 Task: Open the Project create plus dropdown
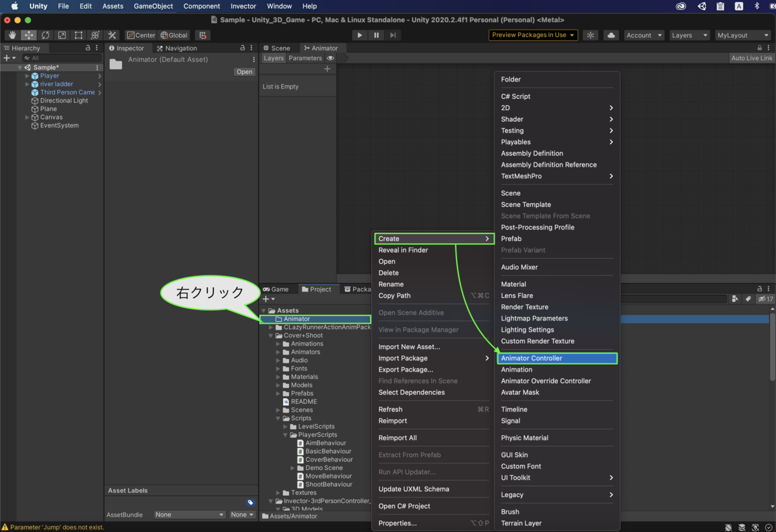coord(268,299)
